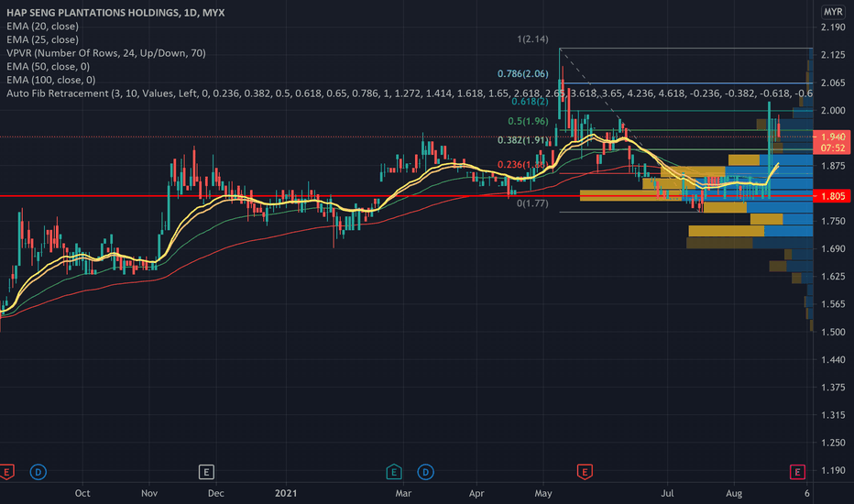854x504 pixels.
Task: Open the white earnings marker near Dec
Action: point(206,472)
